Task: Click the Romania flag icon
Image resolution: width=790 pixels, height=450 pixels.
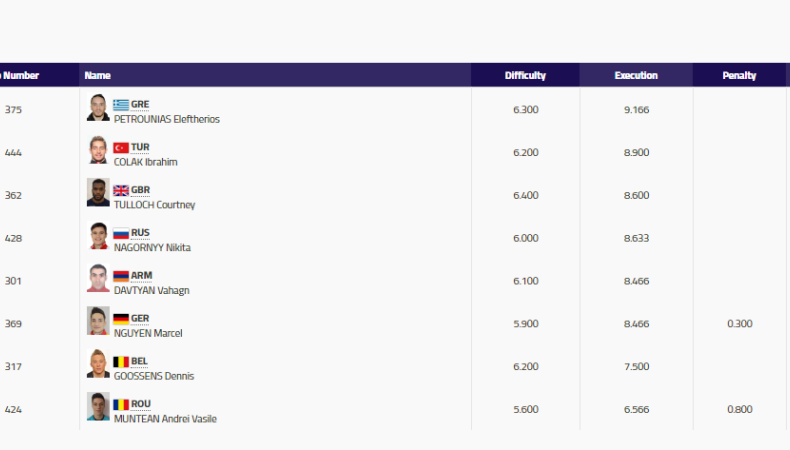Action: [x=121, y=405]
